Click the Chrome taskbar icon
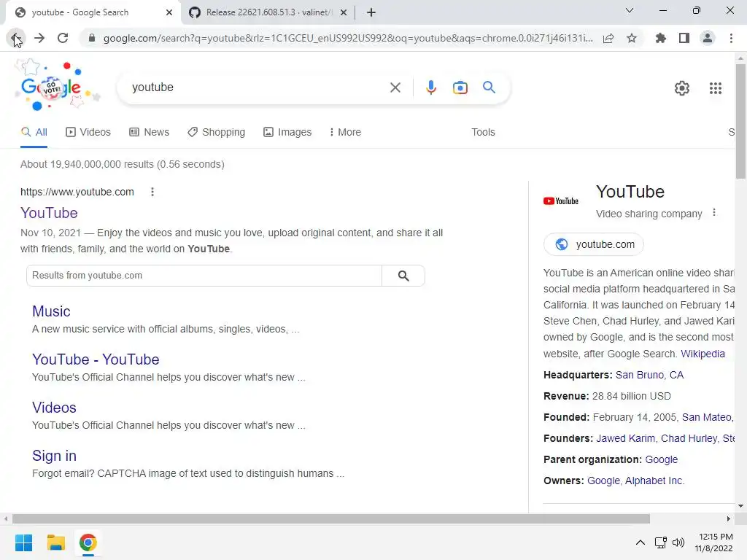The width and height of the screenshot is (747, 560). click(88, 542)
